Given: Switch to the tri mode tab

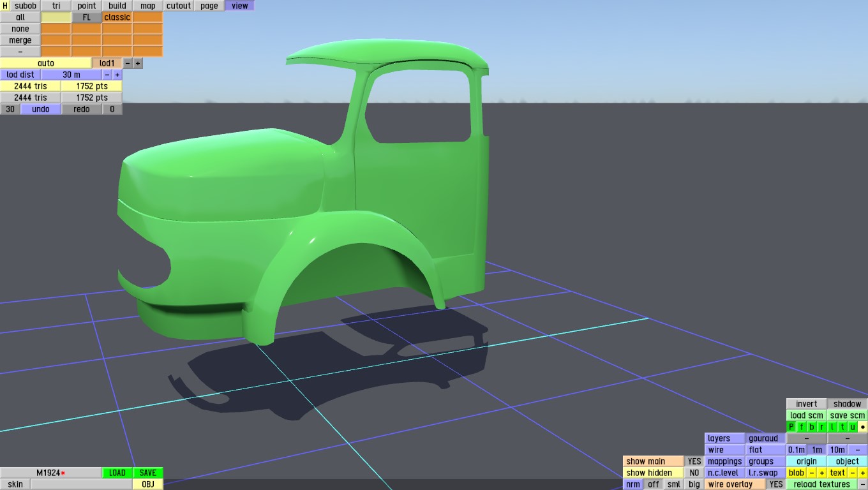Looking at the screenshot, I should click(56, 6).
